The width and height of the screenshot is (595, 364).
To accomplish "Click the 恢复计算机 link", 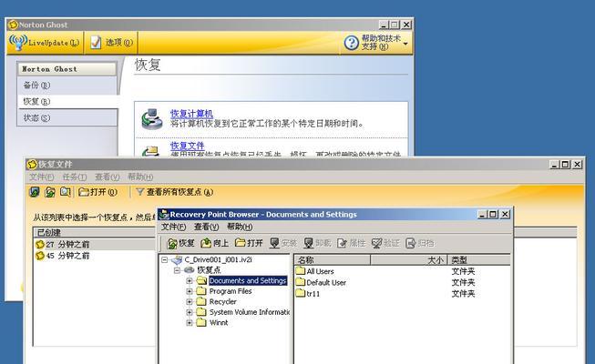I will pos(191,114).
